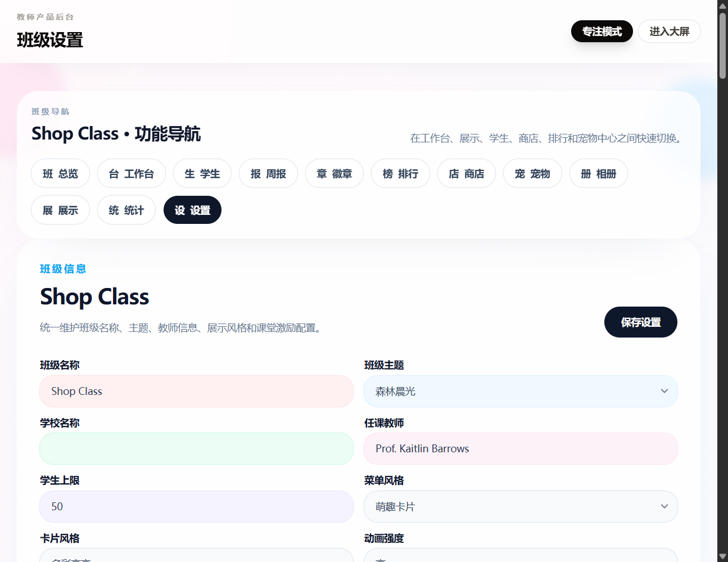Viewport: 728px width, 562px height.
Task: Open the 学生 section icon
Action: coord(202,173)
